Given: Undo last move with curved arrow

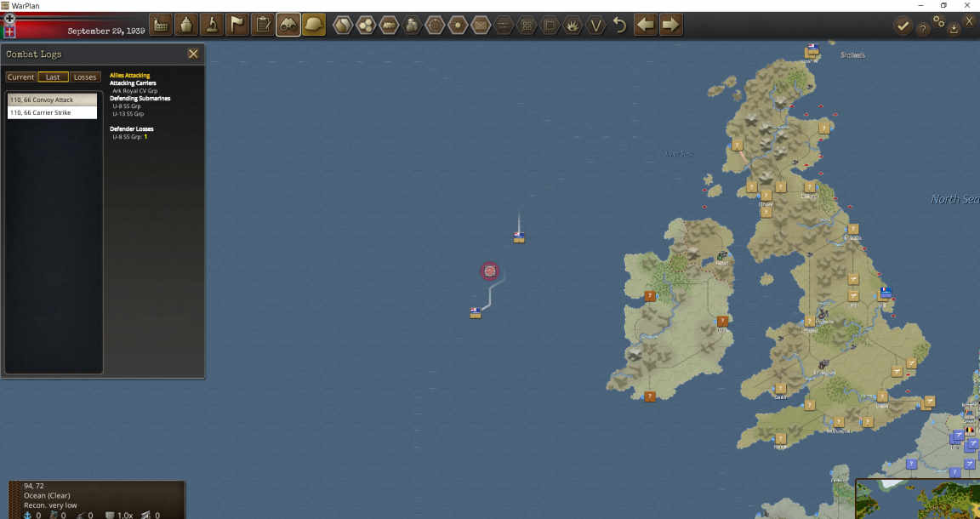Looking at the screenshot, I should 619,26.
